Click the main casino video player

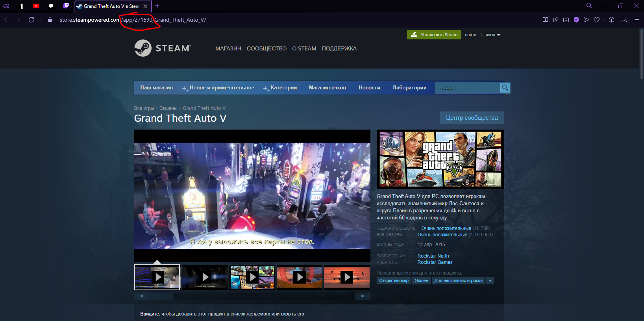coord(252,196)
